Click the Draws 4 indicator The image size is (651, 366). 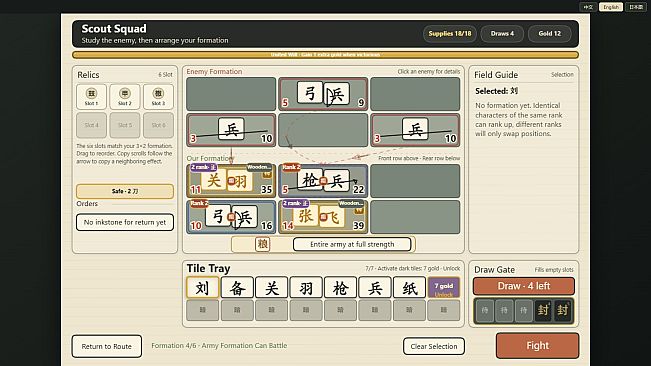click(x=502, y=34)
